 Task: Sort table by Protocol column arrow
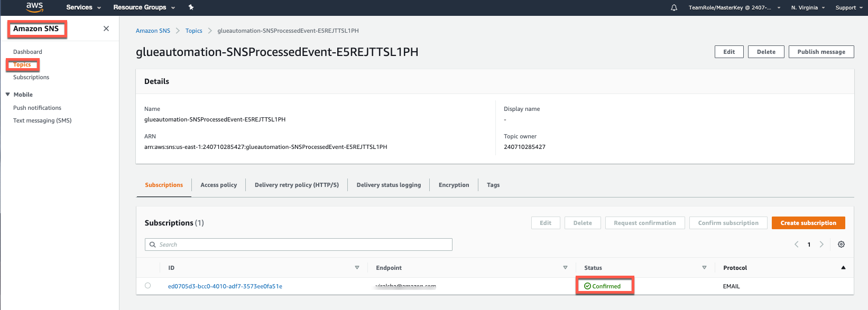(x=843, y=268)
